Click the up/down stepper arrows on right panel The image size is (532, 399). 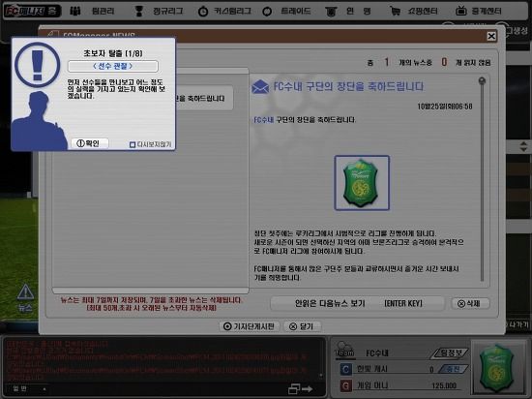[523, 146]
